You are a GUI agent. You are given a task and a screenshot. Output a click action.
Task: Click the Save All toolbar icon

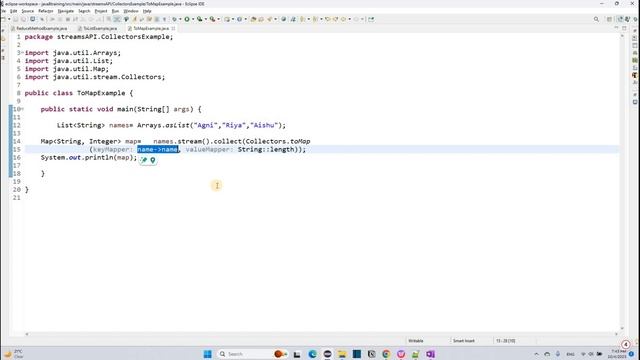(23, 19)
